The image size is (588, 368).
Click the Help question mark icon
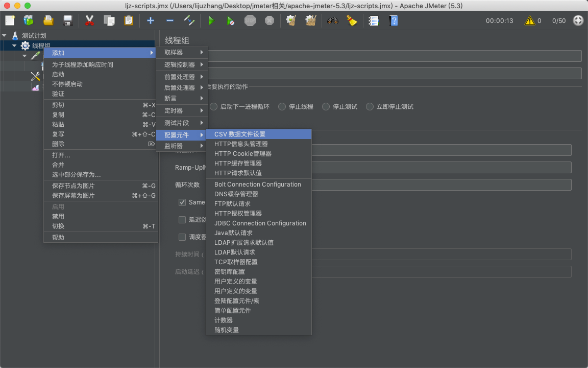(394, 20)
